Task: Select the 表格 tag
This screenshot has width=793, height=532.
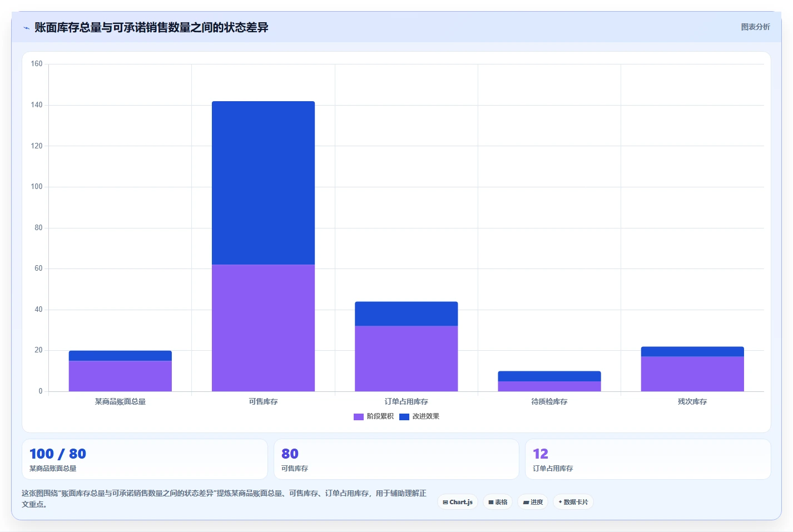Action: point(498,502)
